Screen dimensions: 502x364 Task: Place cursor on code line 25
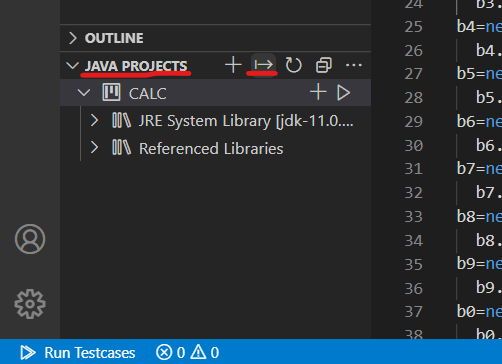tap(479, 27)
